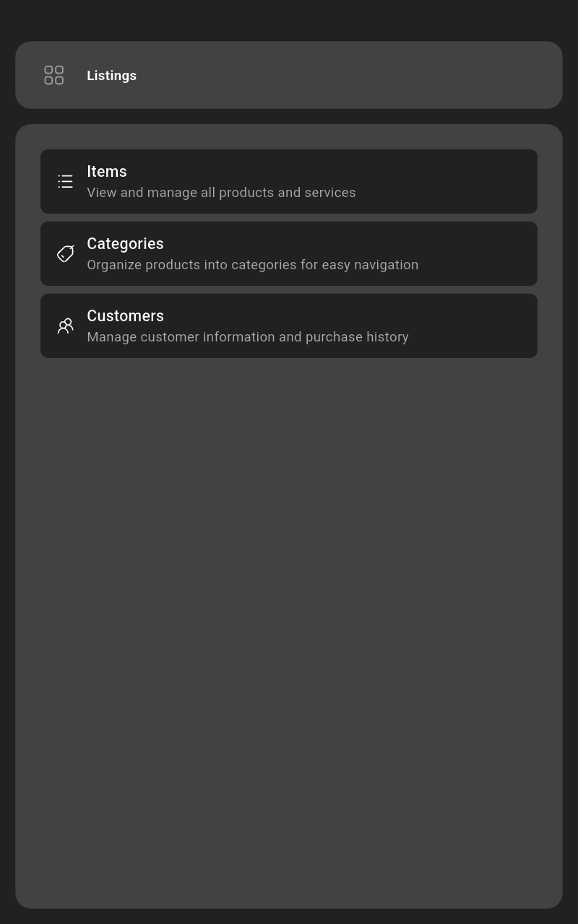Select the Categories title text
This screenshot has height=924, width=578.
(x=125, y=244)
